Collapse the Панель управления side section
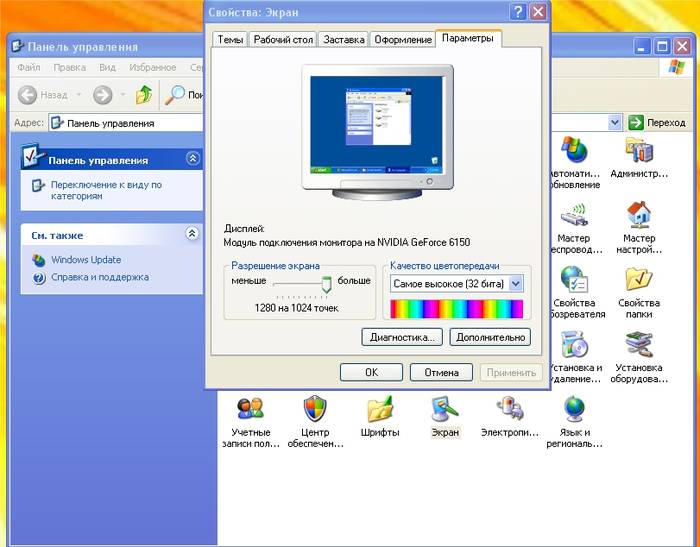Image resolution: width=700 pixels, height=547 pixels. [193, 159]
